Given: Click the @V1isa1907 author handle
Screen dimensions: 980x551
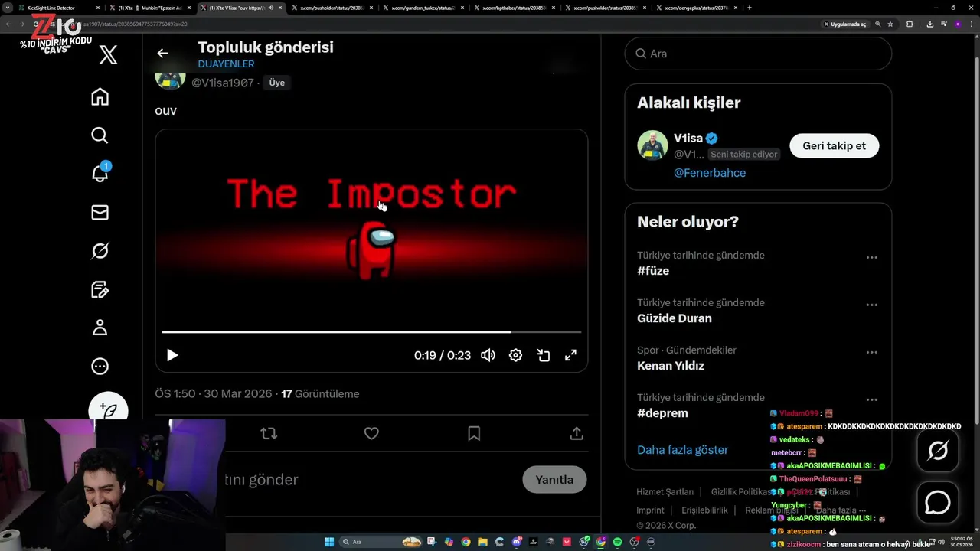Looking at the screenshot, I should tap(222, 83).
